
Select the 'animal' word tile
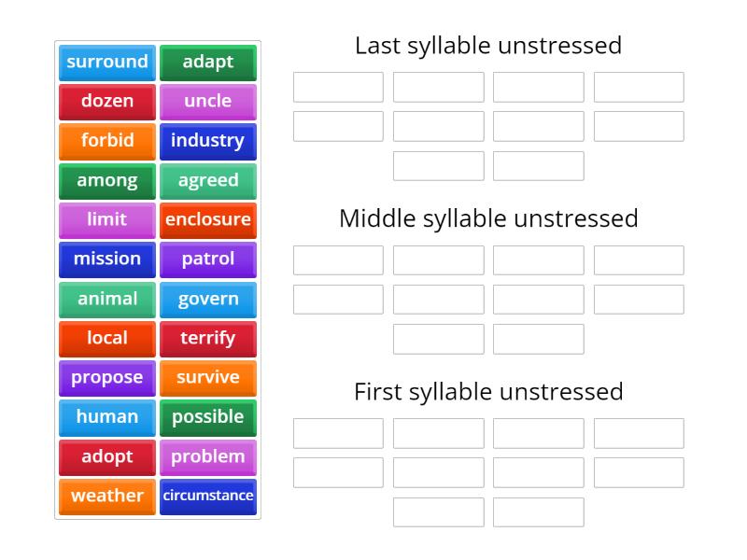[x=107, y=300]
